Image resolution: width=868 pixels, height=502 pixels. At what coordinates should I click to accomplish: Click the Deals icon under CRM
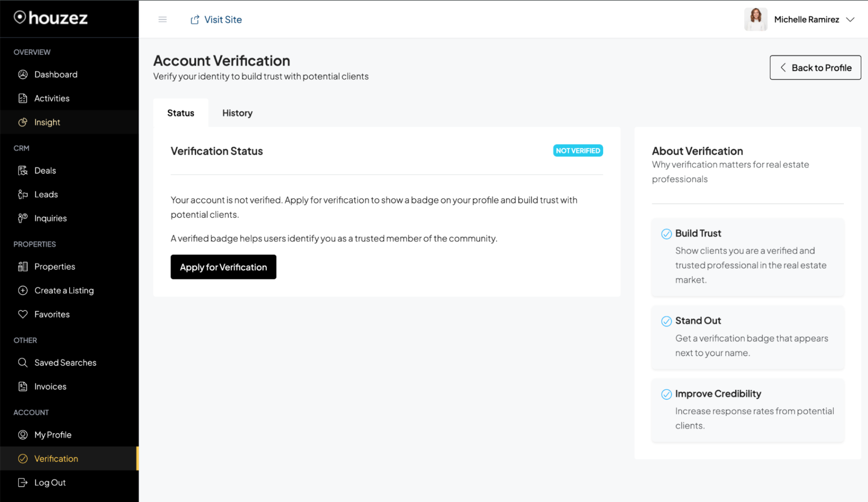click(x=23, y=170)
